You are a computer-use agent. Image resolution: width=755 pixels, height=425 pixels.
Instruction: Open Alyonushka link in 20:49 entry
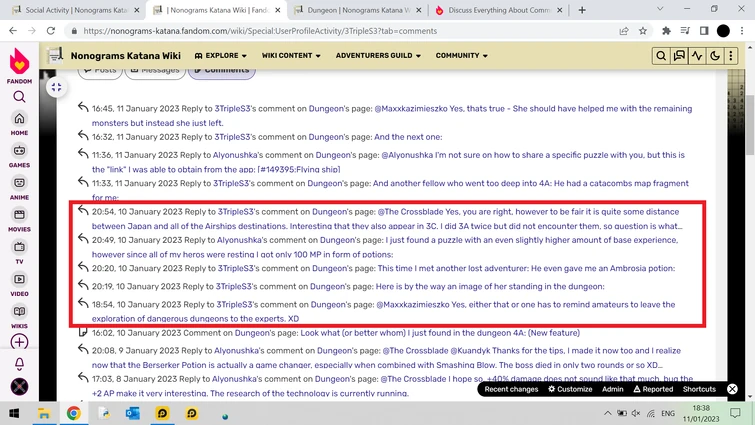coord(237,240)
